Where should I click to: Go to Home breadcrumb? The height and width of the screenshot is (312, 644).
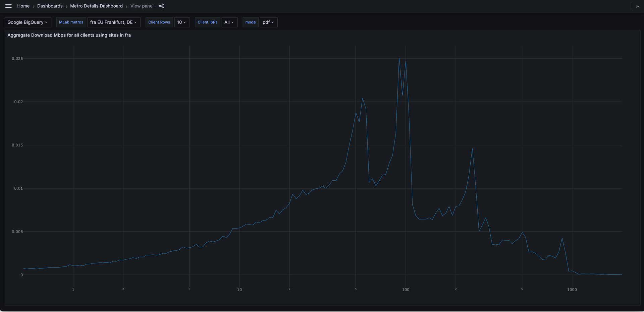coord(23,6)
